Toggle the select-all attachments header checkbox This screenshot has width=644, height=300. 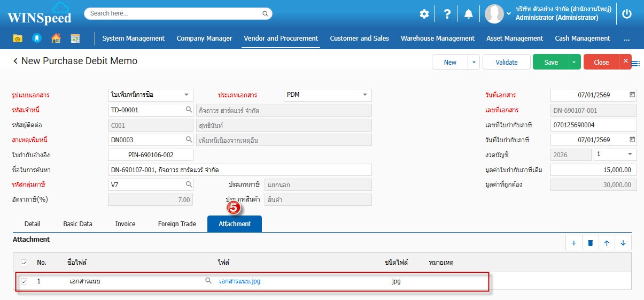[x=24, y=263]
